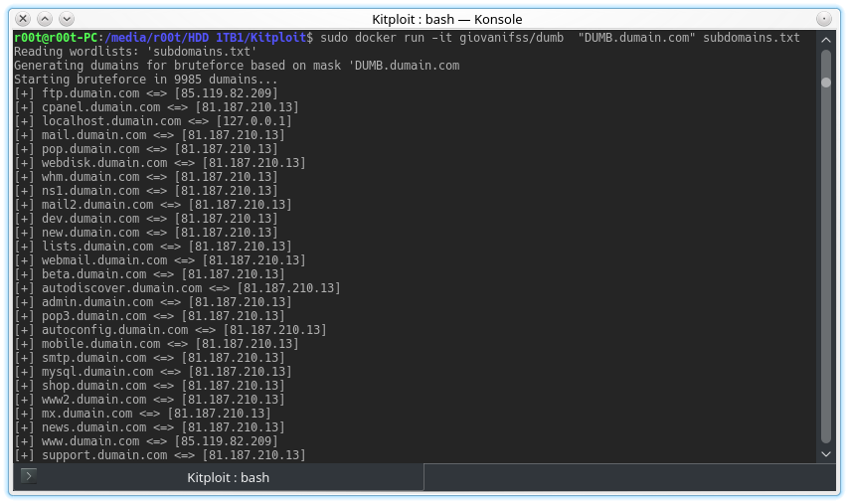Click the round button at title bar right

[823, 19]
